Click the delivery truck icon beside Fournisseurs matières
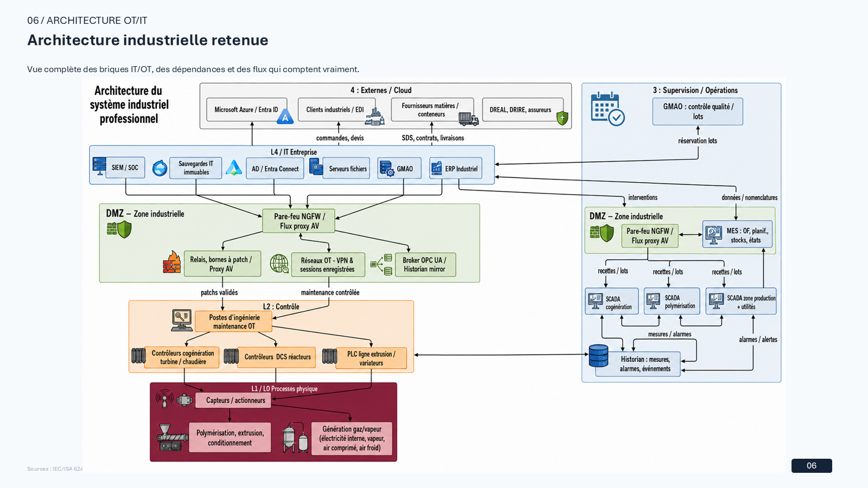Image resolution: width=868 pixels, height=488 pixels. (468, 118)
